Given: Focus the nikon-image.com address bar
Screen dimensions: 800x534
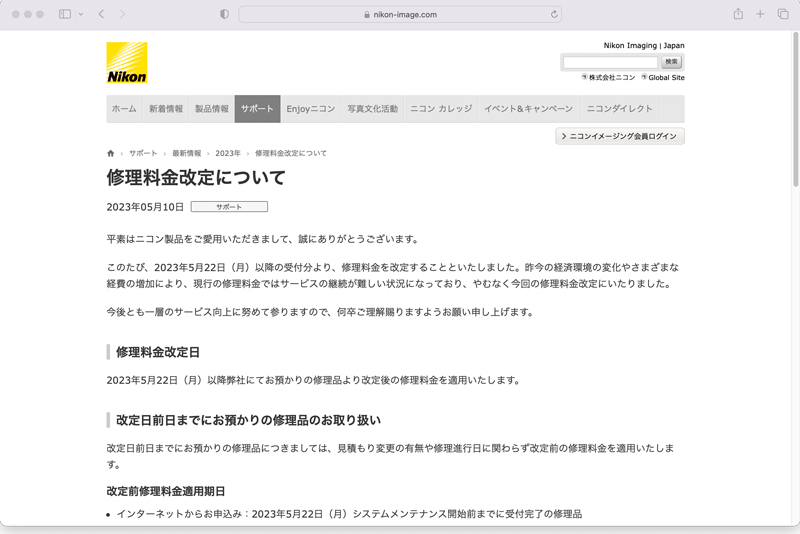Looking at the screenshot, I should 400,14.
